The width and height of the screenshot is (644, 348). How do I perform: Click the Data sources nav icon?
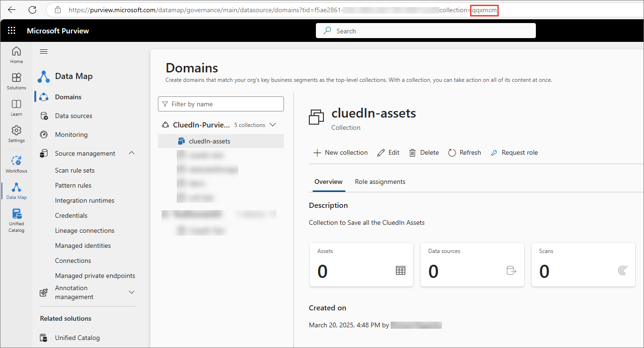pos(44,116)
